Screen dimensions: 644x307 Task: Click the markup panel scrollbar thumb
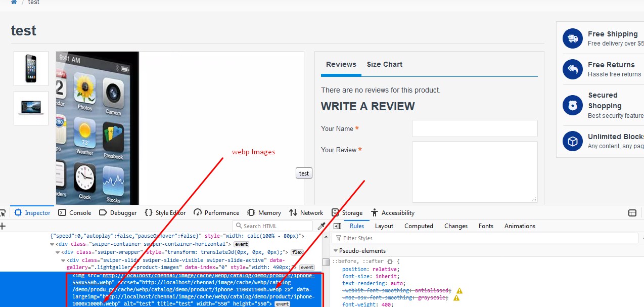point(326,261)
